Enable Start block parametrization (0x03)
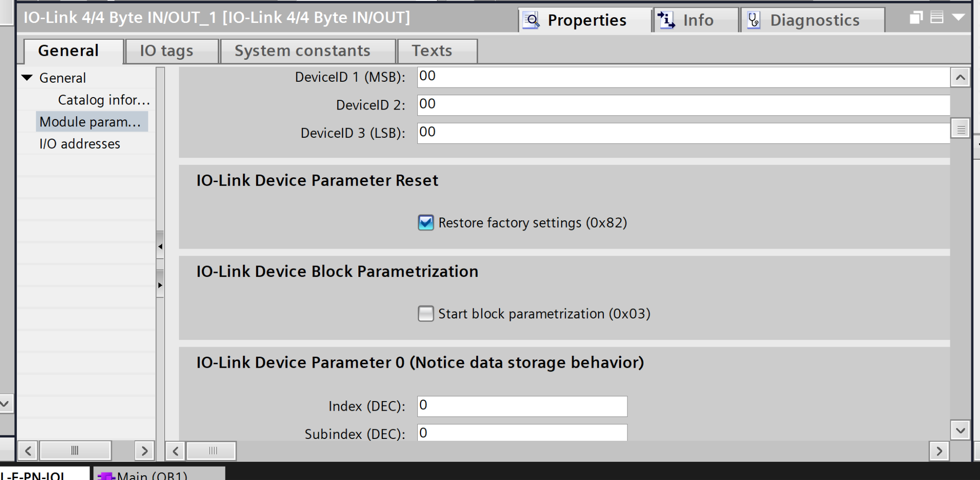The height and width of the screenshot is (480, 980). 425,314
